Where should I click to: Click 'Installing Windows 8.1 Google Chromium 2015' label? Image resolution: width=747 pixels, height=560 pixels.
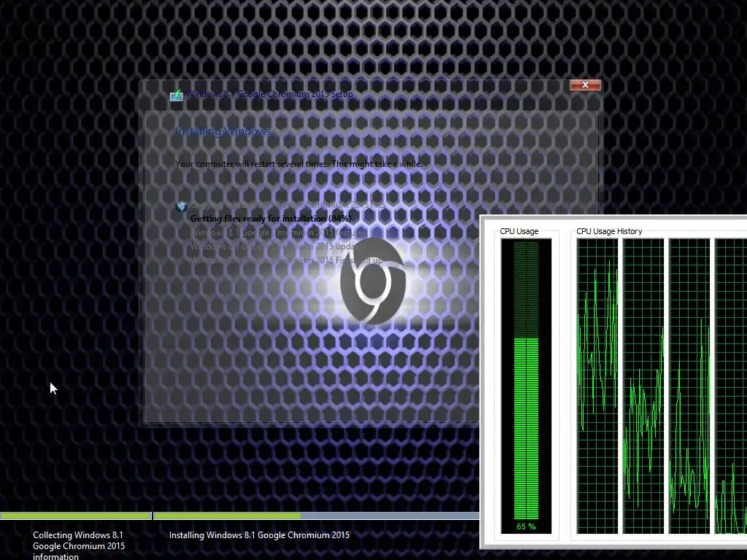click(259, 535)
